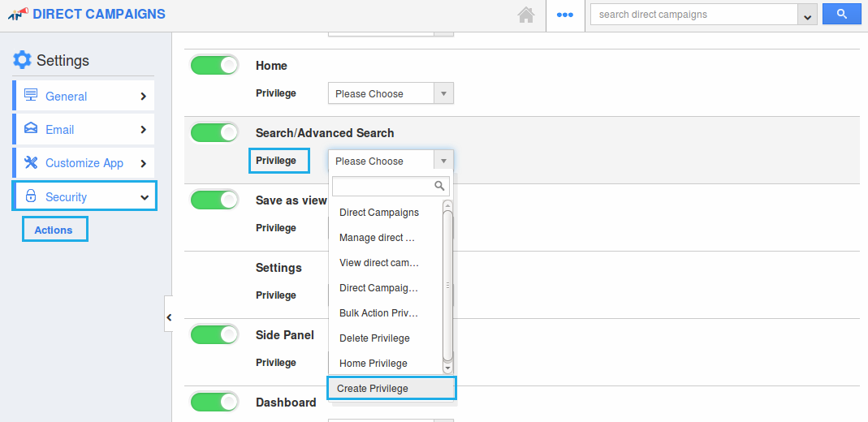Click the Direct Campaigns megaphone logo
This screenshot has width=868, height=422.
pyautogui.click(x=18, y=14)
